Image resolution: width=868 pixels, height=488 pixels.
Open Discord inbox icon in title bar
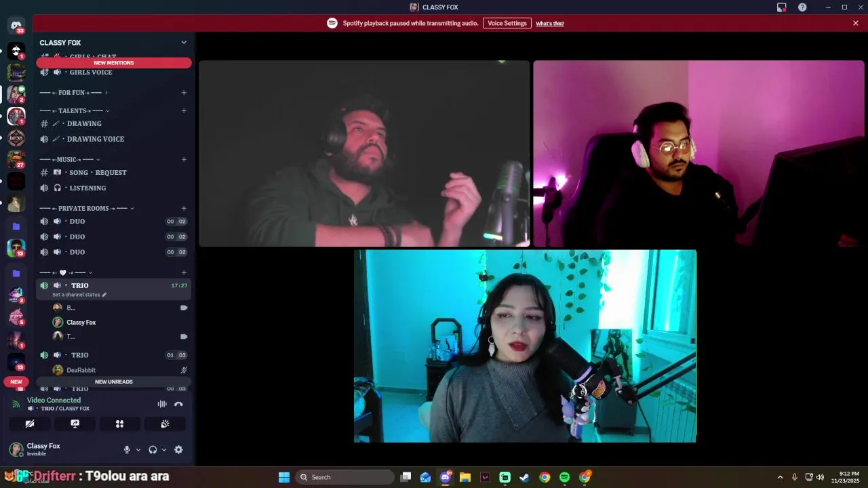pos(782,7)
